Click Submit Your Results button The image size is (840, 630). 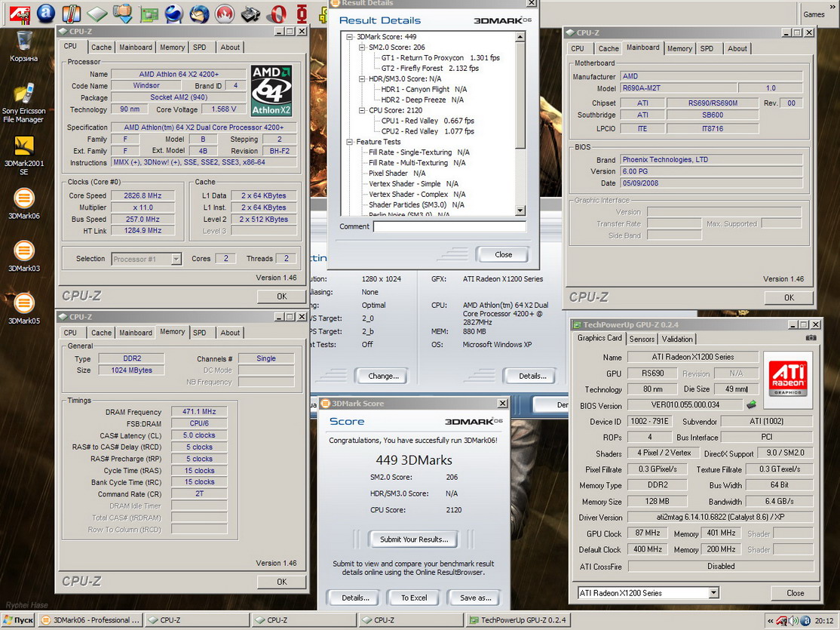pos(414,539)
